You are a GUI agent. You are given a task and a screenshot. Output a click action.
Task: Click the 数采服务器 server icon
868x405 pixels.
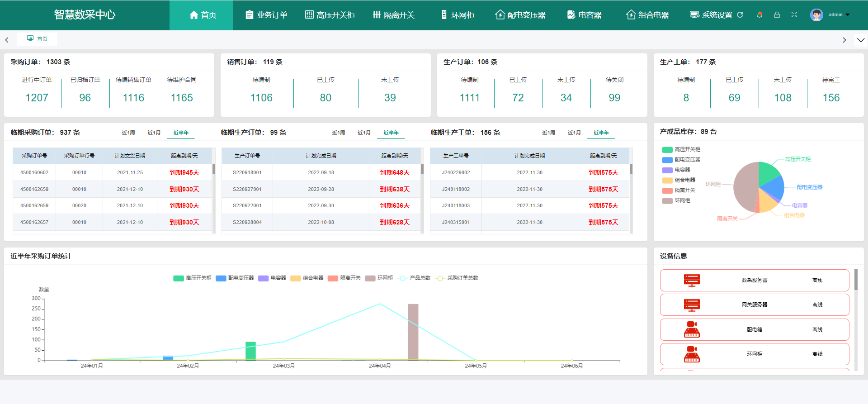click(692, 281)
